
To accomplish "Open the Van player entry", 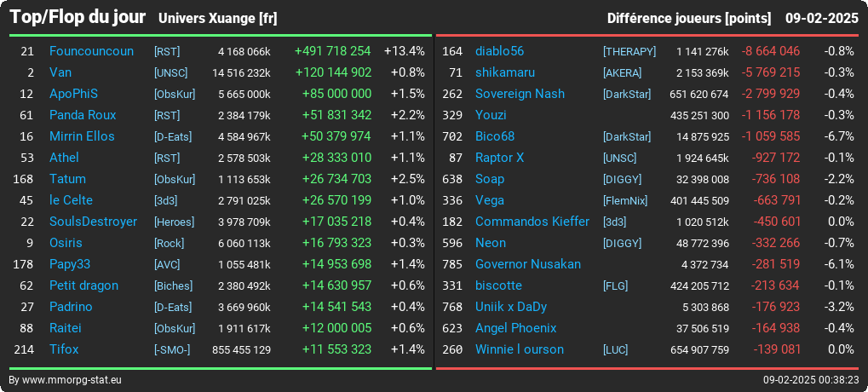I will click(x=60, y=72).
